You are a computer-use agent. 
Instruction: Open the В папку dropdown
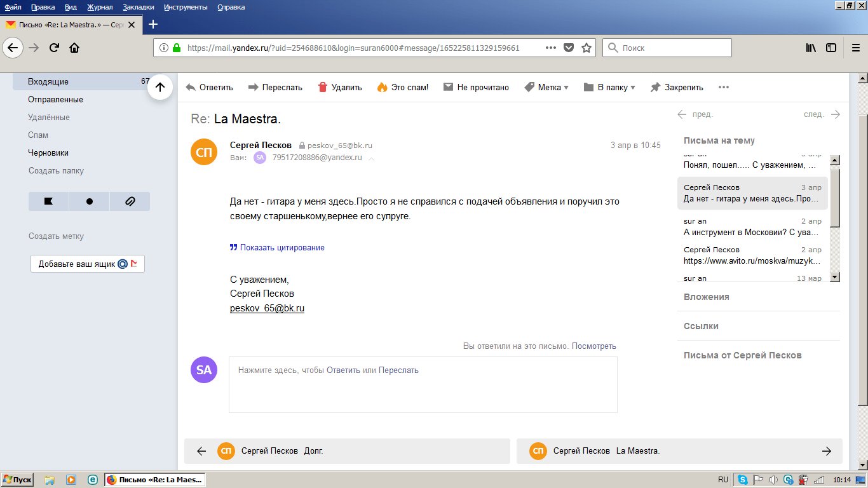coord(609,88)
